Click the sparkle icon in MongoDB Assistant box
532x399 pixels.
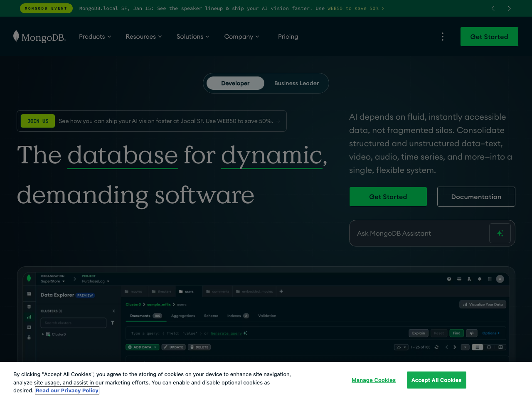click(x=500, y=233)
